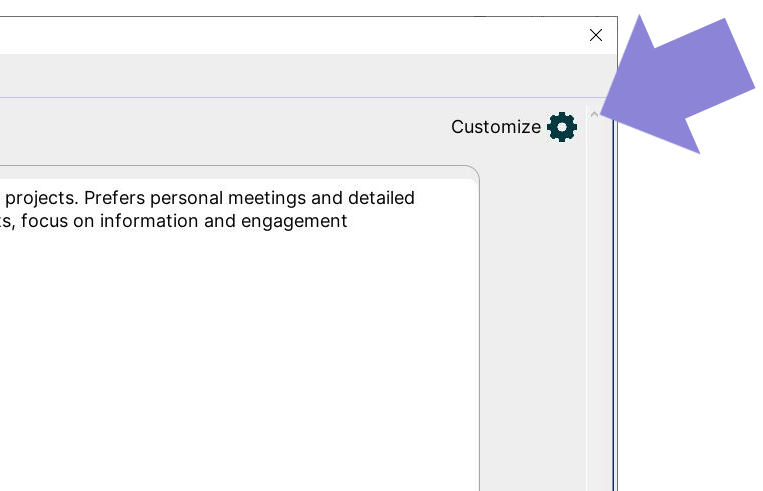Click the scrollbar up arrow
763x491 pixels.
(594, 115)
